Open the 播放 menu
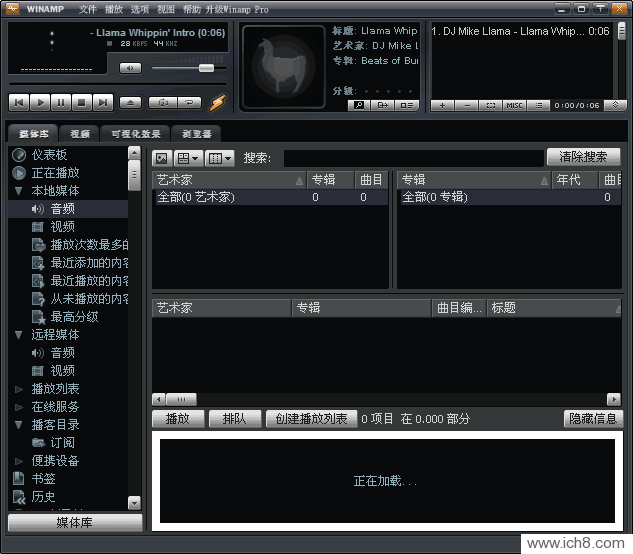 [x=114, y=9]
